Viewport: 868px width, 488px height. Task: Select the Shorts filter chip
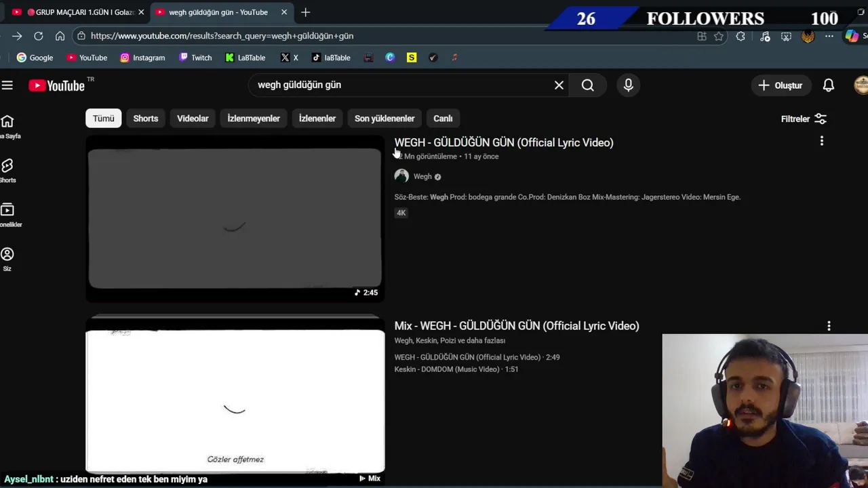146,119
